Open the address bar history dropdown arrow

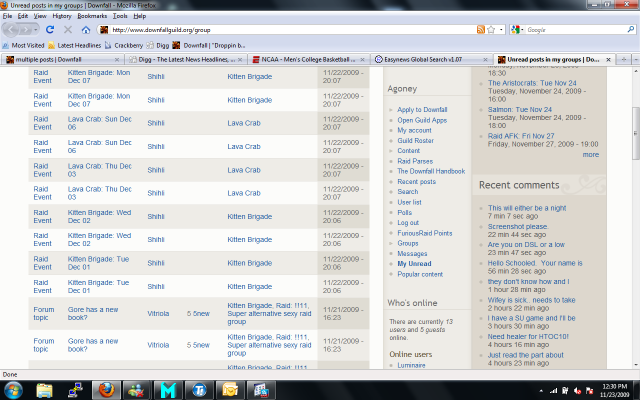pos(501,30)
